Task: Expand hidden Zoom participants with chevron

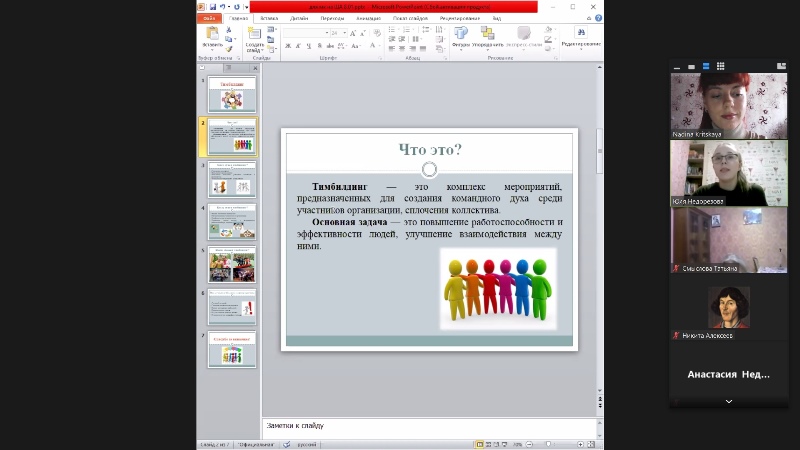Action: [728, 401]
